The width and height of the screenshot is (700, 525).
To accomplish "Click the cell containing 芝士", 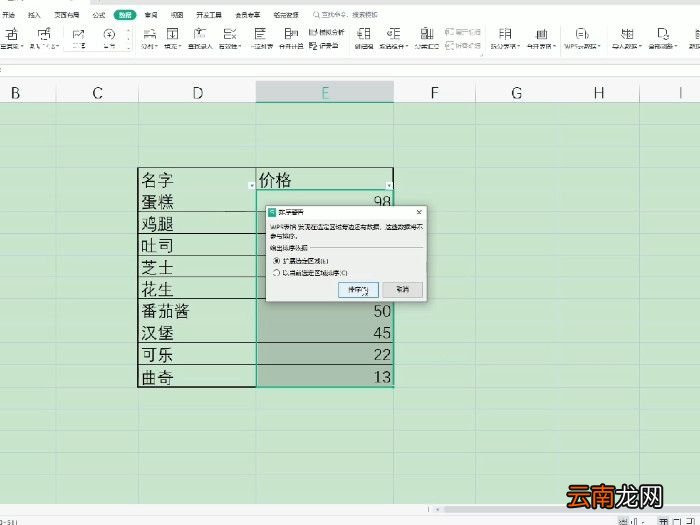I will (x=197, y=267).
